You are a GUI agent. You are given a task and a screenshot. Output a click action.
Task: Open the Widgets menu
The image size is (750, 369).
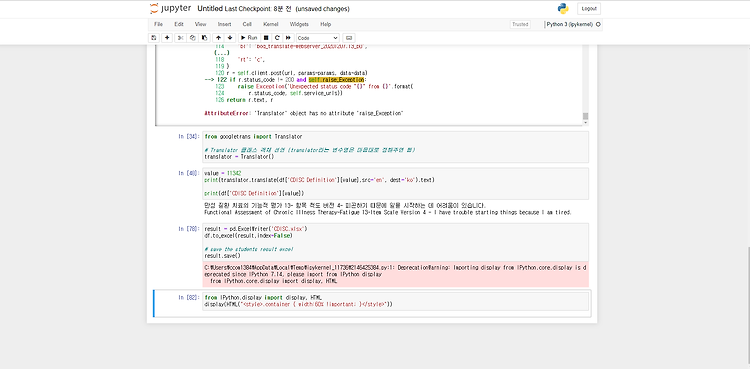299,24
